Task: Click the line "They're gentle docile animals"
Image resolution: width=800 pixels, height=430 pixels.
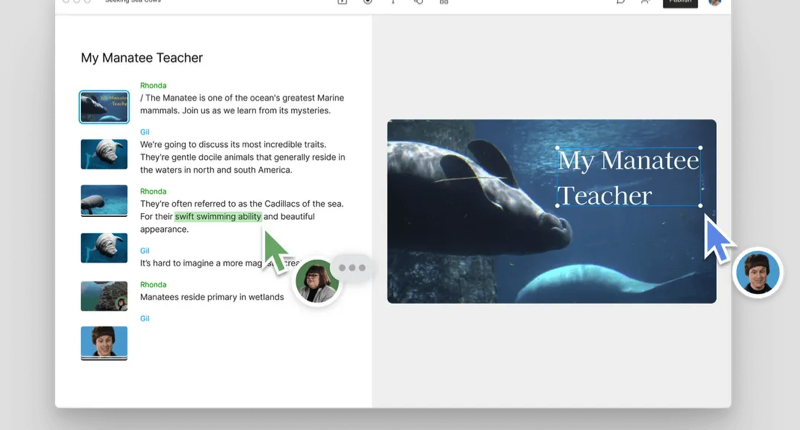Action: (242, 157)
